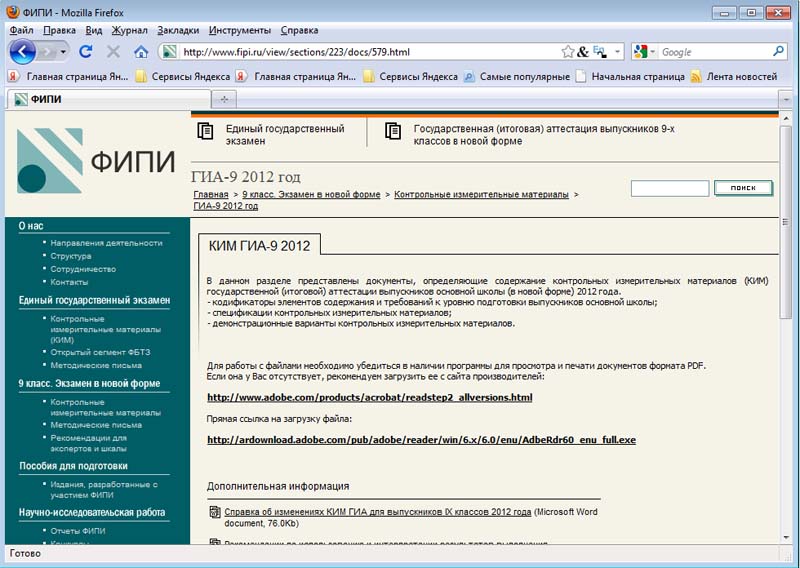
Task: Click the page vertical scrollbar thumb
Action: [x=786, y=222]
